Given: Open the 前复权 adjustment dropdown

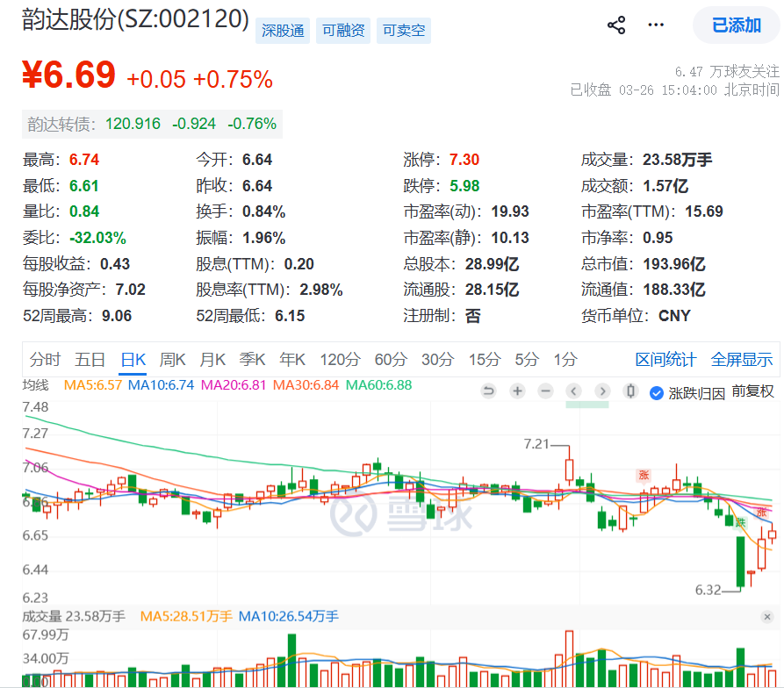Looking at the screenshot, I should [752, 391].
